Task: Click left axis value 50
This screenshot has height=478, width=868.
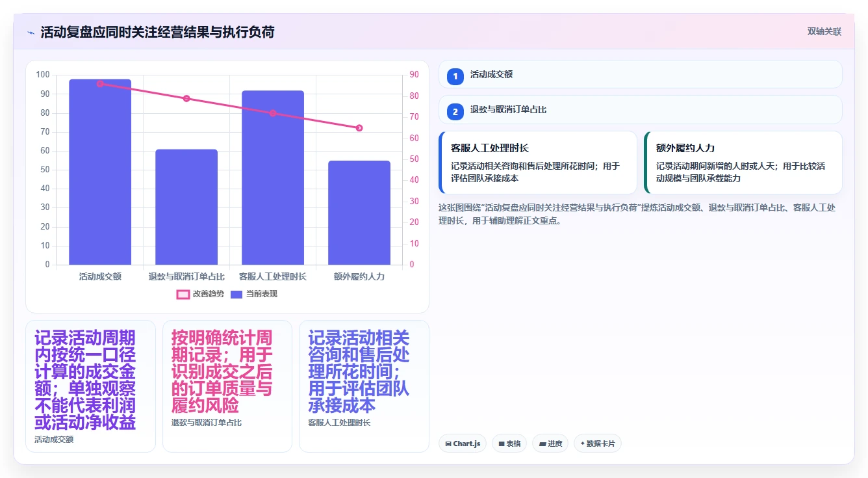Action: click(x=45, y=170)
